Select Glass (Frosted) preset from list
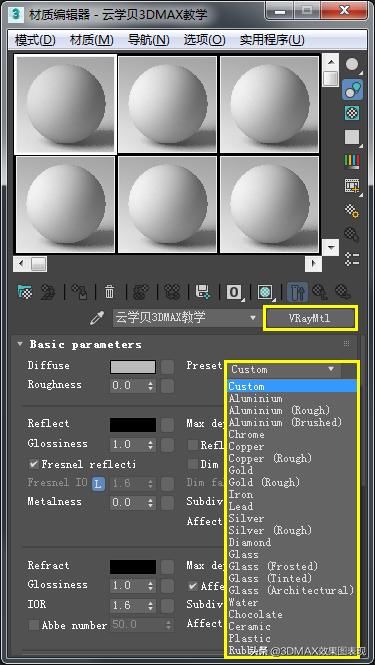This screenshot has width=375, height=665. coord(273,566)
